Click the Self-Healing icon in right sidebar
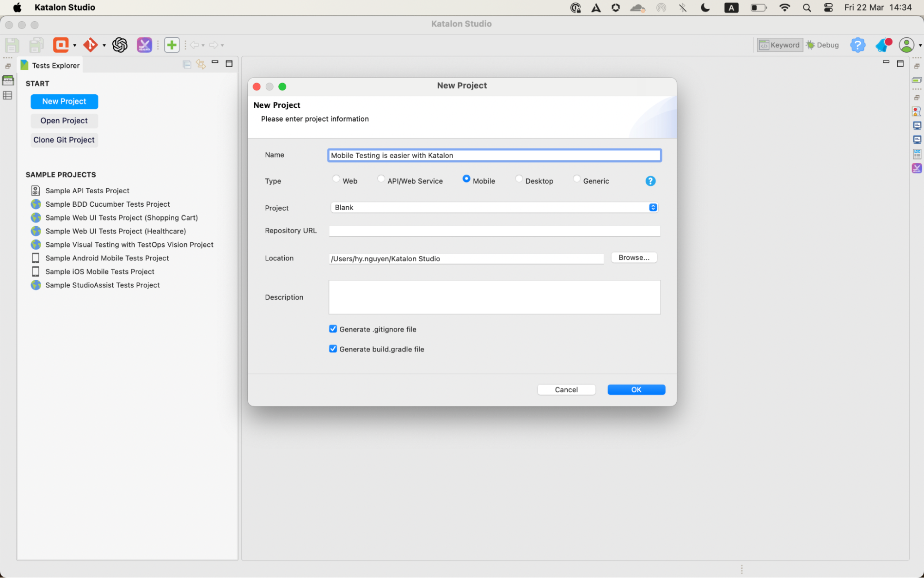This screenshot has height=578, width=924. click(917, 168)
